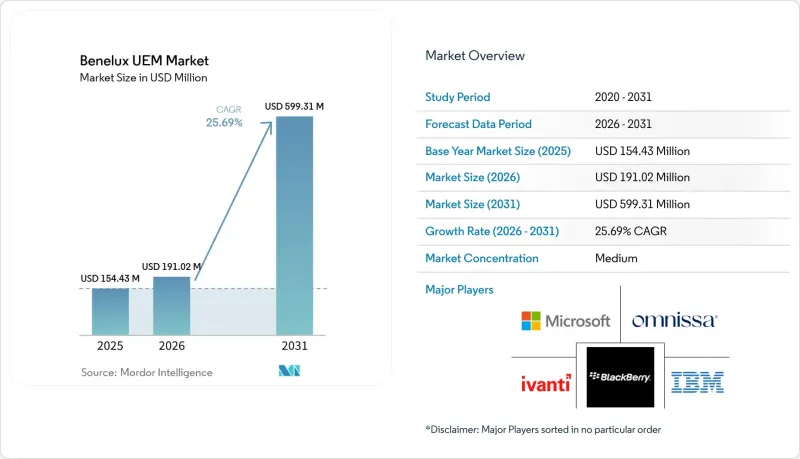
Task: Open Market Size (2026) row label
Action: pos(472,177)
